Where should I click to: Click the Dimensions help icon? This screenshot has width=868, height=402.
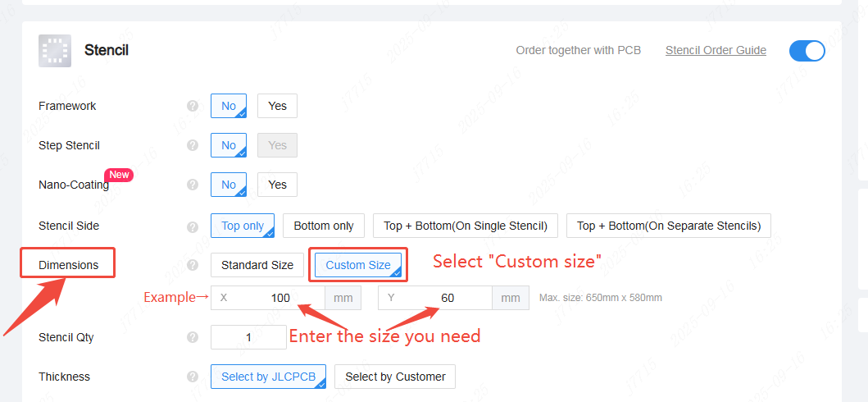(x=193, y=265)
